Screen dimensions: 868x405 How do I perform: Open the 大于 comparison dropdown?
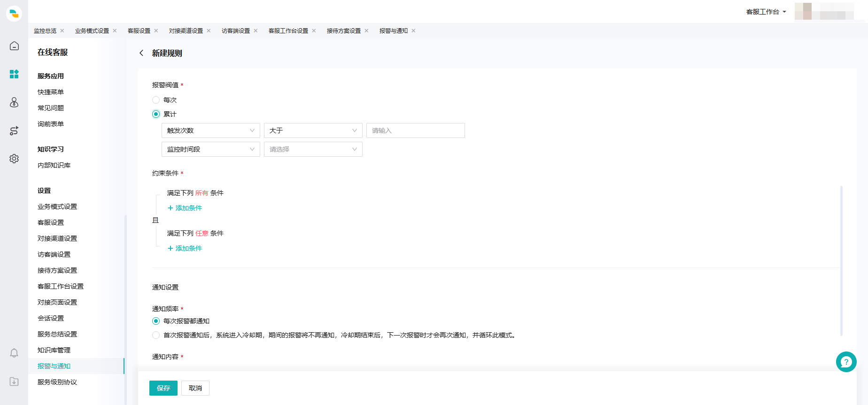pyautogui.click(x=313, y=130)
